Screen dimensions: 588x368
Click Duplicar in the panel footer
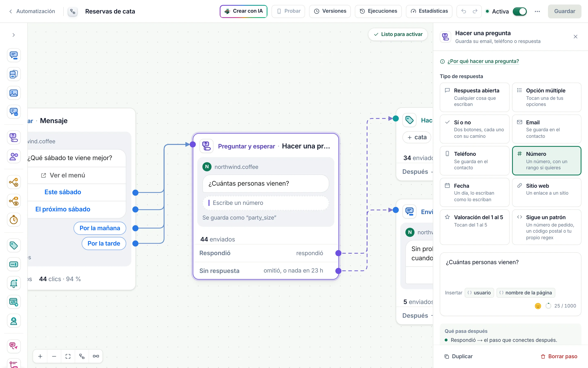point(458,356)
